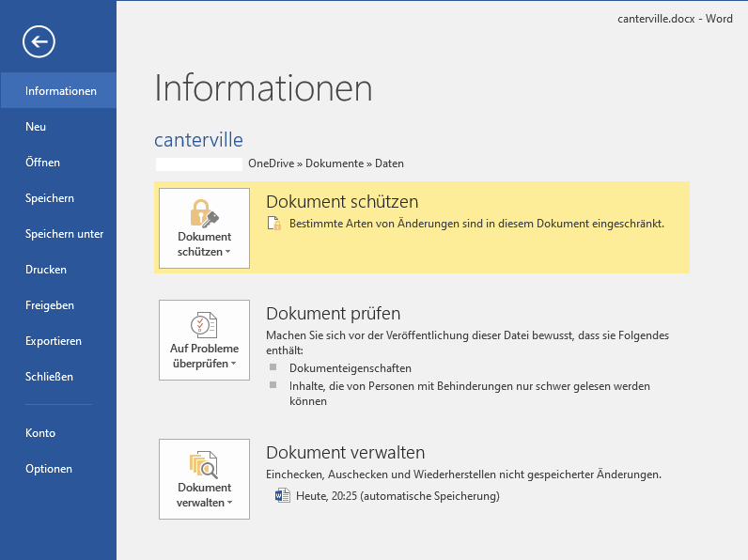Click the padlock and key icon
Screen dimensions: 748x560
click(204, 212)
